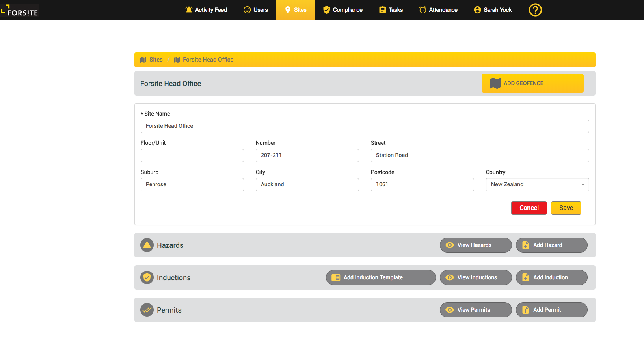Image resolution: width=644 pixels, height=339 pixels.
Task: Open the Compliance menu
Action: tap(342, 10)
